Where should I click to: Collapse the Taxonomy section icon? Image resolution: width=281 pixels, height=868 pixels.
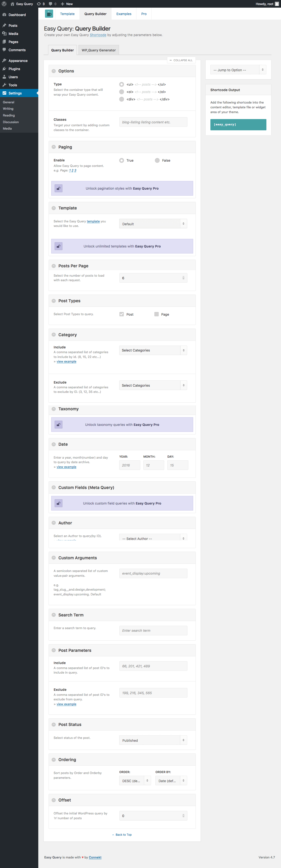54,409
